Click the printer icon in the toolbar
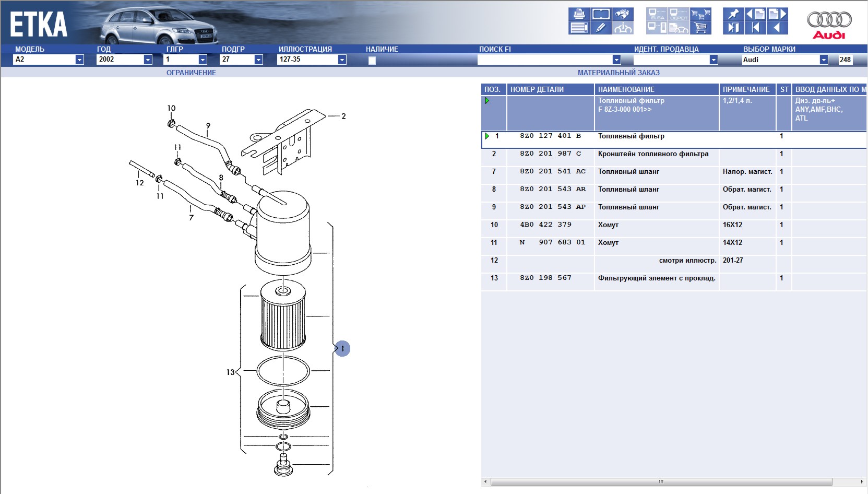This screenshot has height=494, width=868. (579, 14)
